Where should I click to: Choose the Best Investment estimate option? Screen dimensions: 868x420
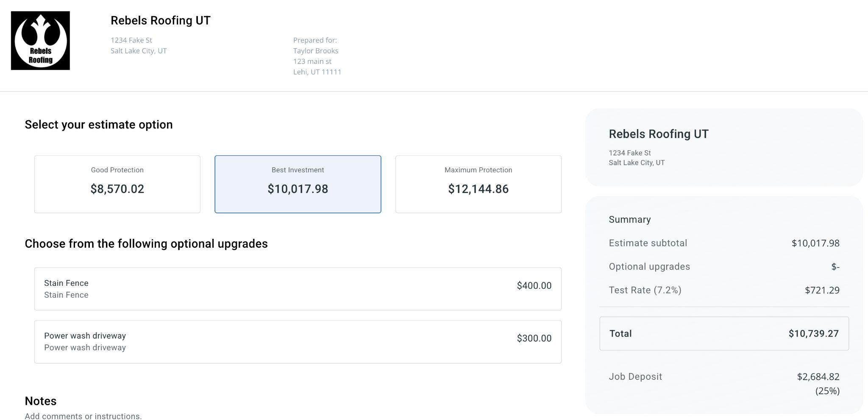click(298, 184)
